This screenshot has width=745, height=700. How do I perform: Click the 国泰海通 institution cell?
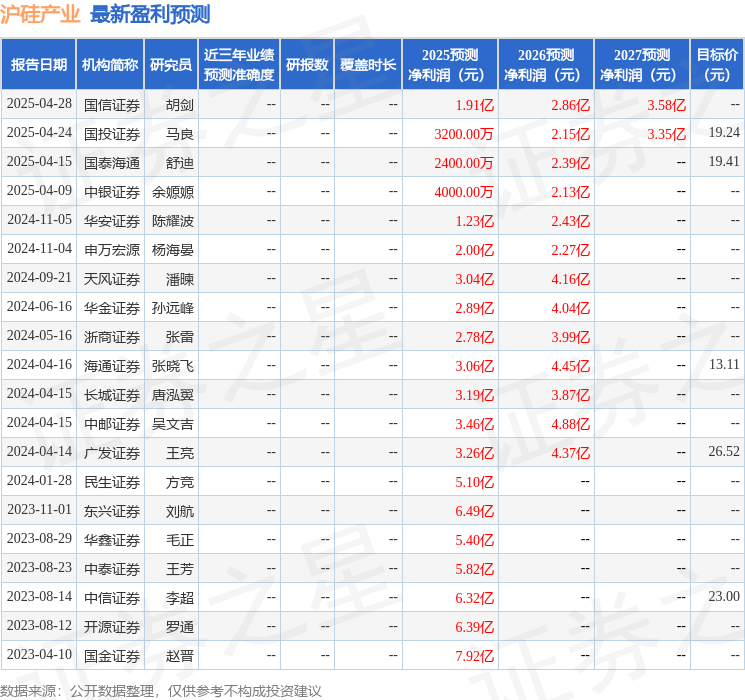point(112,163)
